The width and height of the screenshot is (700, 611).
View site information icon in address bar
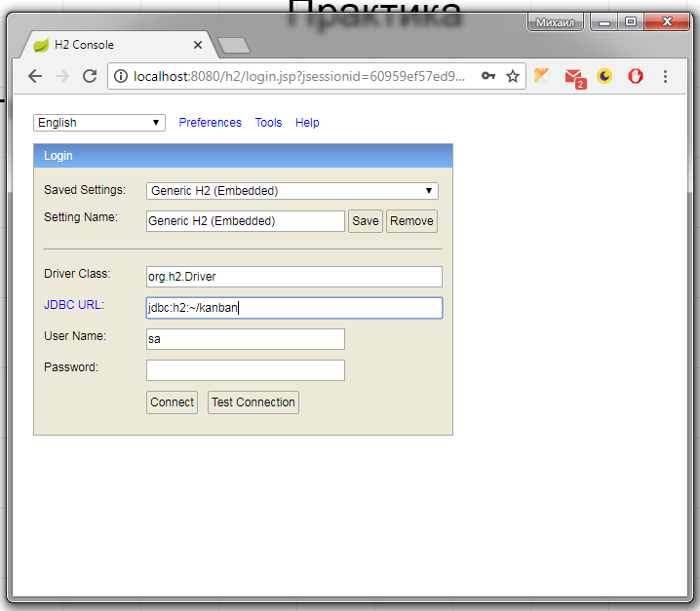click(121, 76)
